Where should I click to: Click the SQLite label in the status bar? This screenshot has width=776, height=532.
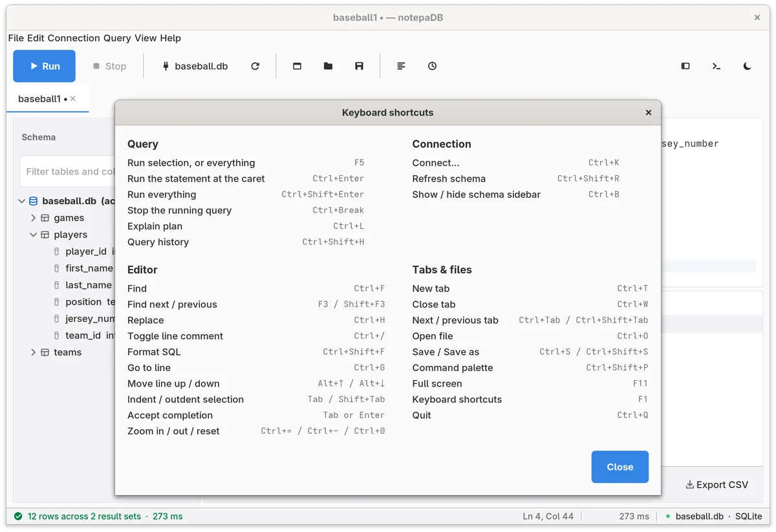pyautogui.click(x=748, y=516)
